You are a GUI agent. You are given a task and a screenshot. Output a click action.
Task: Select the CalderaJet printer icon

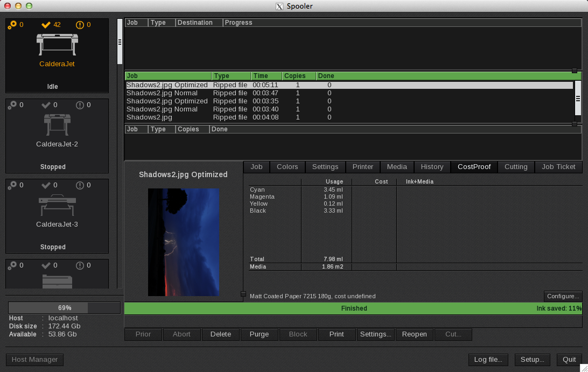(x=57, y=45)
